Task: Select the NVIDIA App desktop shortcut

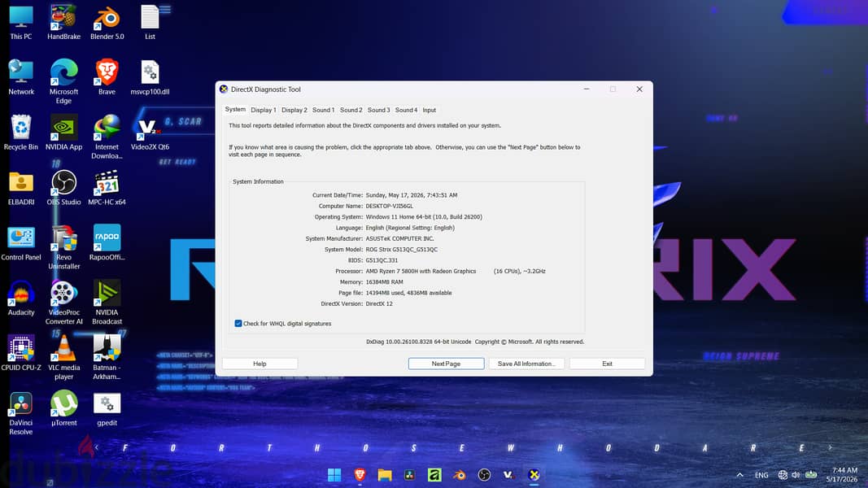Action: pos(63,133)
